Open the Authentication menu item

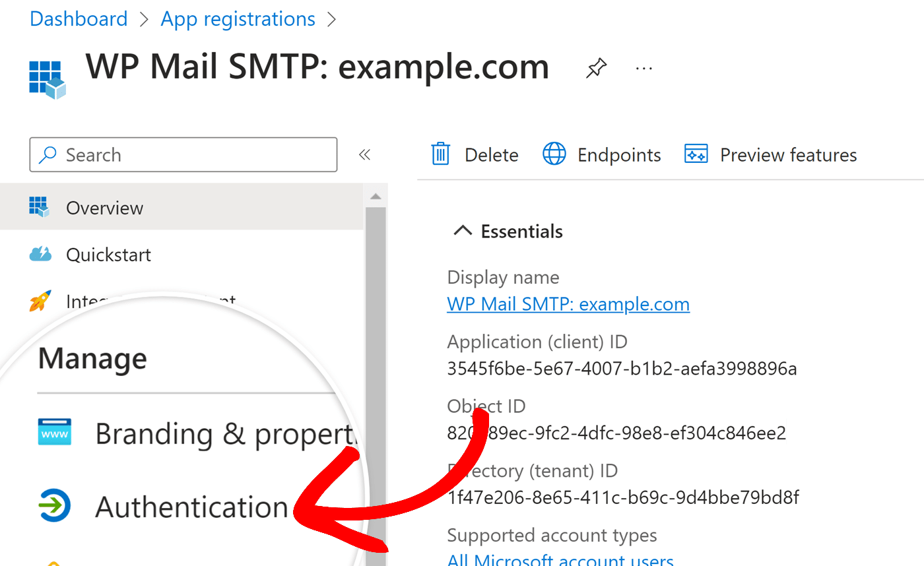point(191,507)
